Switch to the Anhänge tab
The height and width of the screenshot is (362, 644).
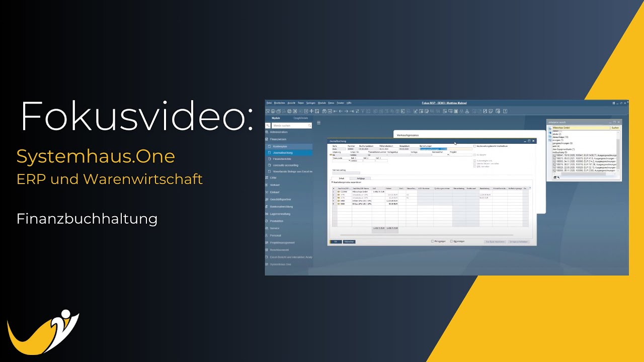[360, 178]
